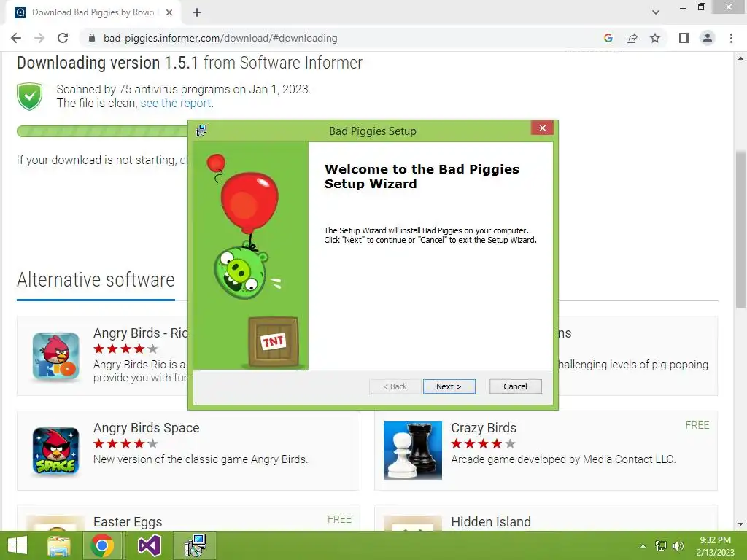Close the Bad Piggies Setup dialog
The height and width of the screenshot is (560, 747).
coord(542,128)
